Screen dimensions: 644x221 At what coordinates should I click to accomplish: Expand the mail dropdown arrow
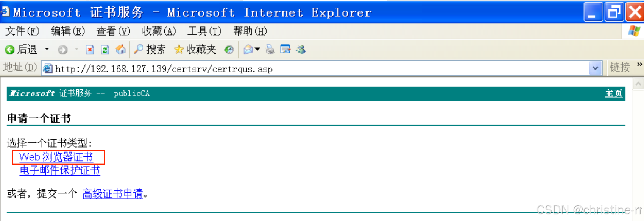click(257, 49)
